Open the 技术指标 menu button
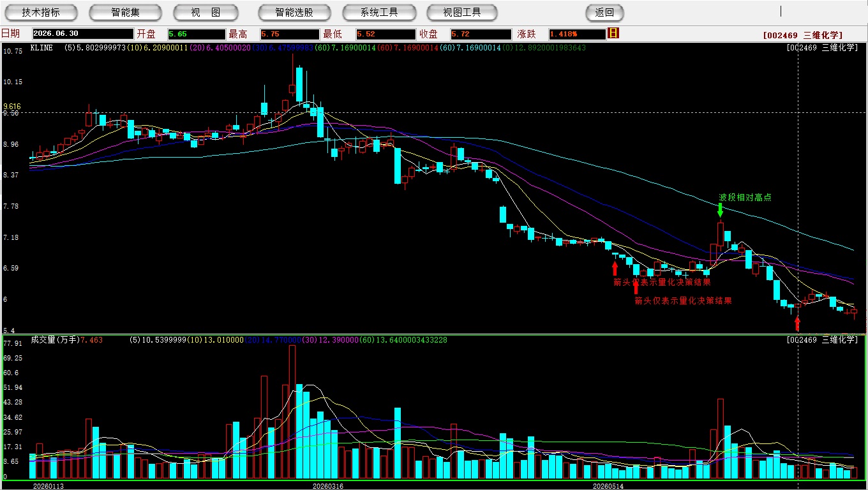 41,12
